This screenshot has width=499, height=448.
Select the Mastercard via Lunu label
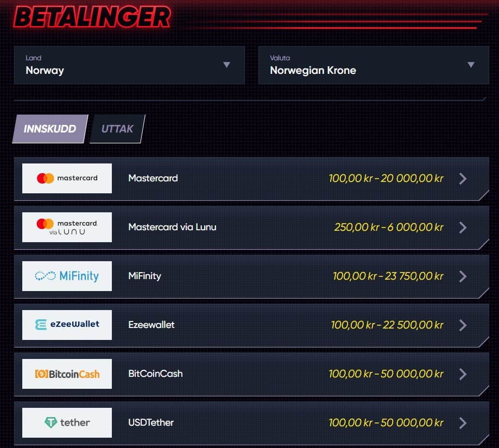(172, 227)
